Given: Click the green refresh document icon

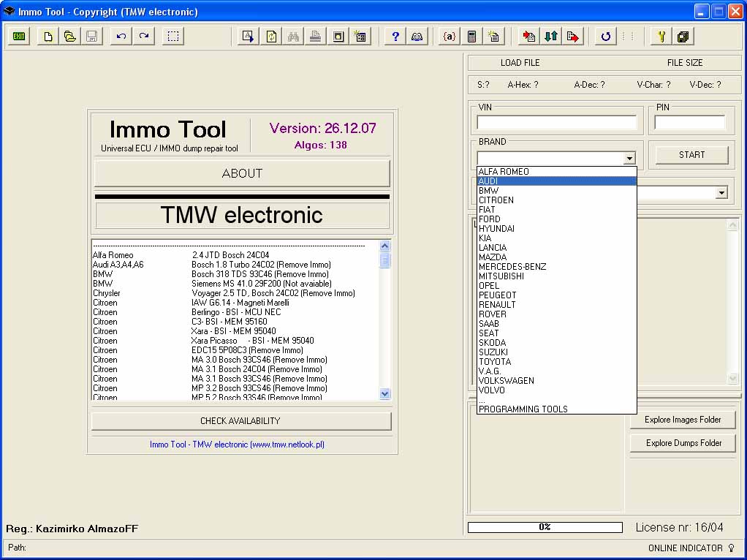Looking at the screenshot, I should tap(271, 37).
